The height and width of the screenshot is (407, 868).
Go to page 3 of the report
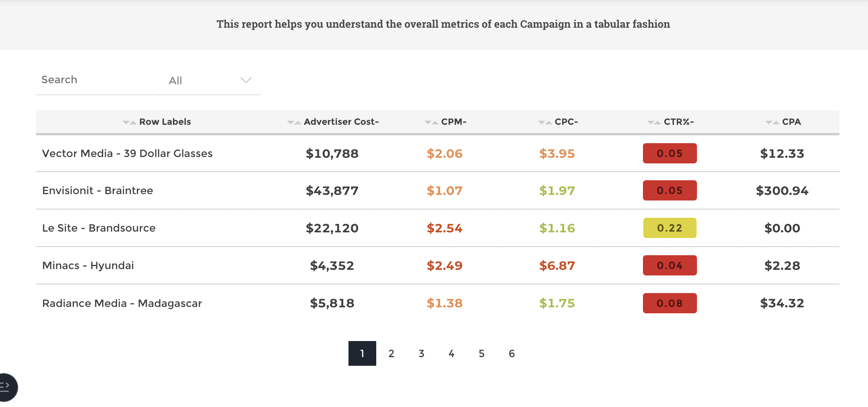[421, 353]
